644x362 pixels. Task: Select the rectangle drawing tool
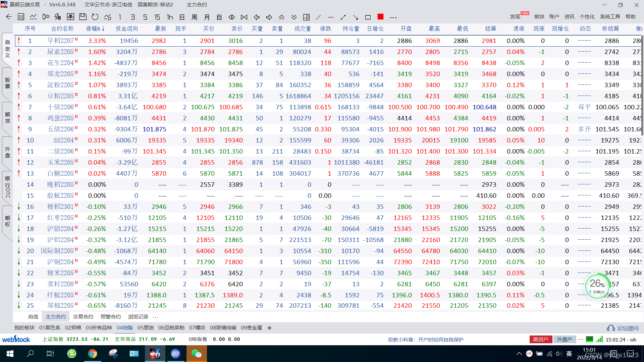(x=368, y=17)
